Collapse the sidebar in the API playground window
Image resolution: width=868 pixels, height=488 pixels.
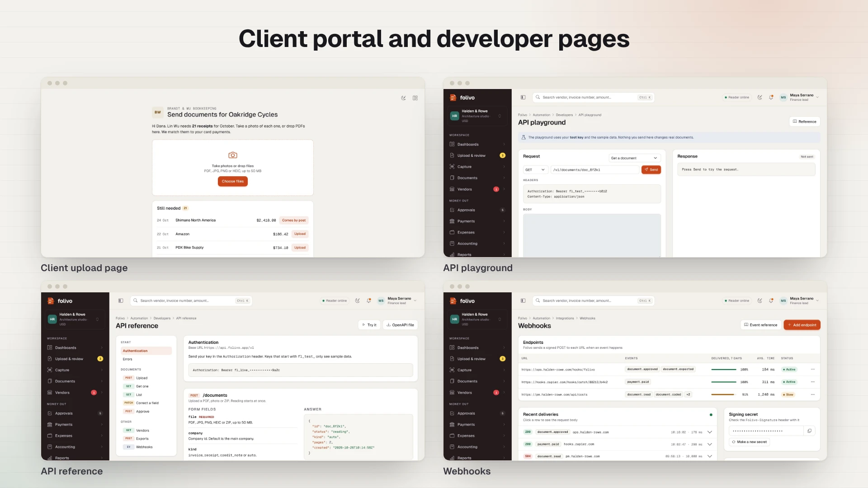pos(523,97)
